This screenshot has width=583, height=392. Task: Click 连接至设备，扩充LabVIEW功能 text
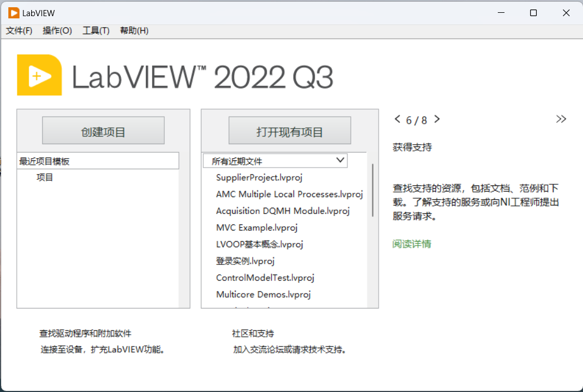103,350
